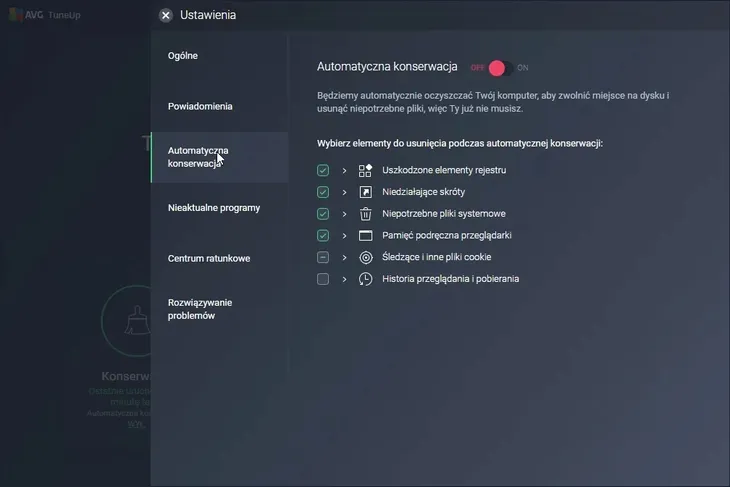Check Historia przeglądania i pobierania checkbox
This screenshot has width=730, height=487.
coord(323,279)
